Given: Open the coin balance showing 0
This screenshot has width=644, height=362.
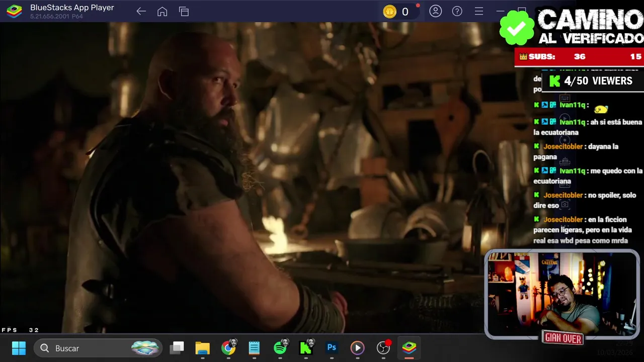Looking at the screenshot, I should (x=400, y=12).
